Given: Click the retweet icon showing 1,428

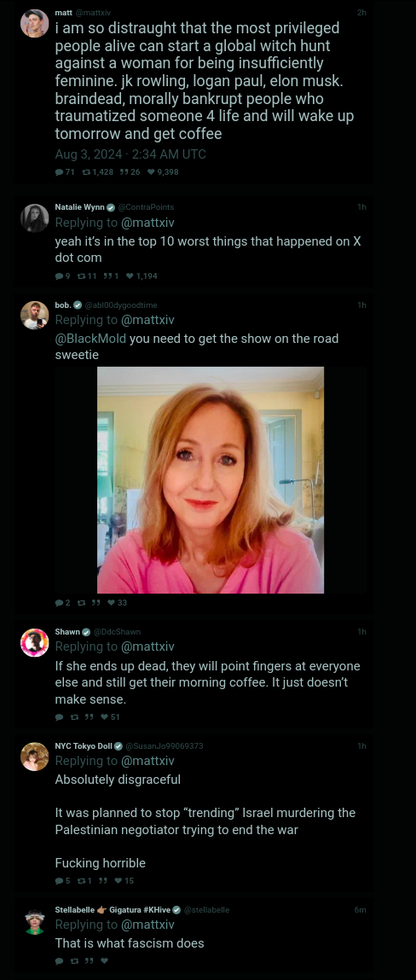Looking at the screenshot, I should [x=87, y=172].
